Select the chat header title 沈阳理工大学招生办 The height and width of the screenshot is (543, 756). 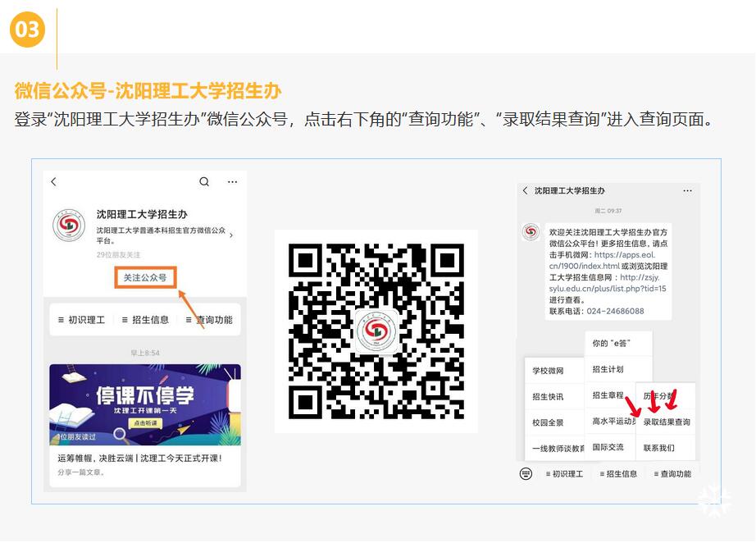(569, 190)
